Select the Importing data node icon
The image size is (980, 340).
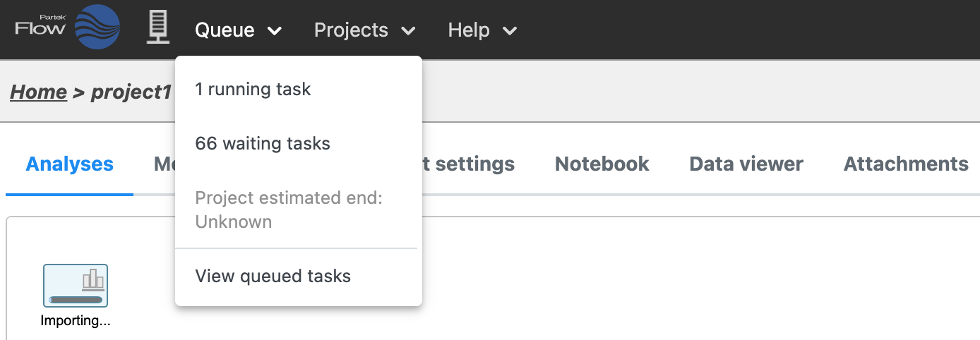pos(76,281)
